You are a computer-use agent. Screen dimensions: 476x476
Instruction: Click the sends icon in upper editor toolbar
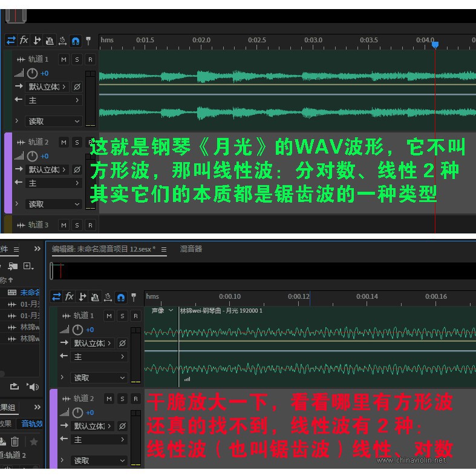(37, 41)
